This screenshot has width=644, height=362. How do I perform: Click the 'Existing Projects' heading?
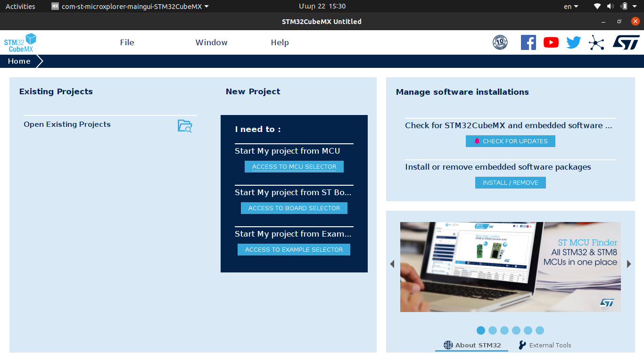click(56, 91)
